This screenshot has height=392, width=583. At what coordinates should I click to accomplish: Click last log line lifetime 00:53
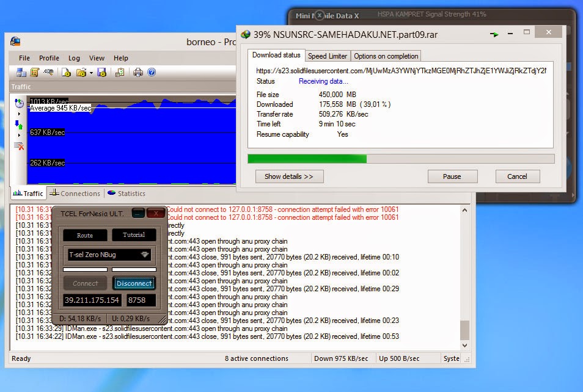207,336
